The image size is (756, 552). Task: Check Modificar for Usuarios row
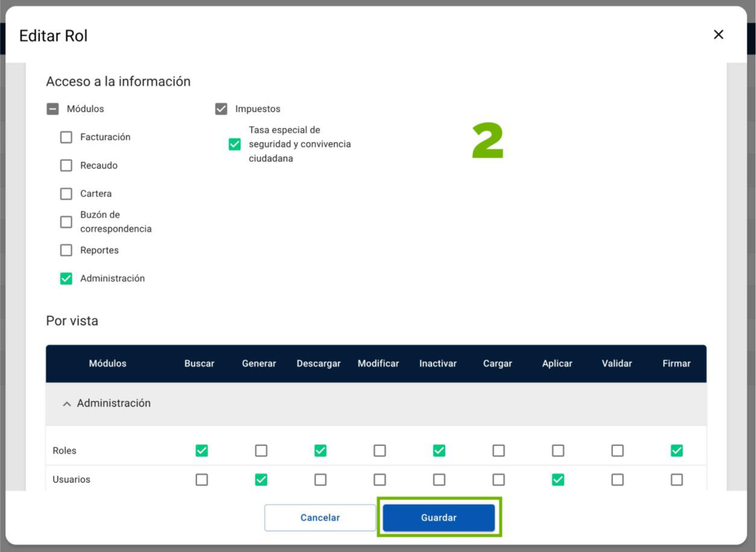coord(380,479)
